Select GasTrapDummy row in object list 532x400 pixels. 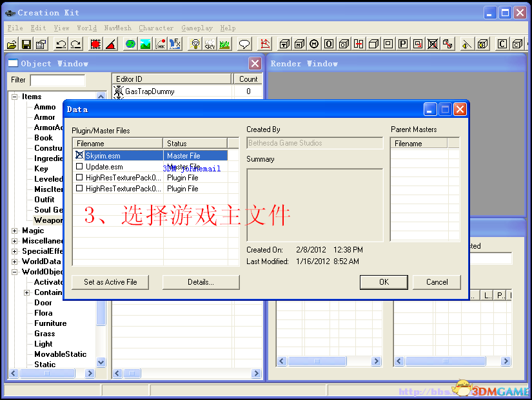[x=188, y=91]
